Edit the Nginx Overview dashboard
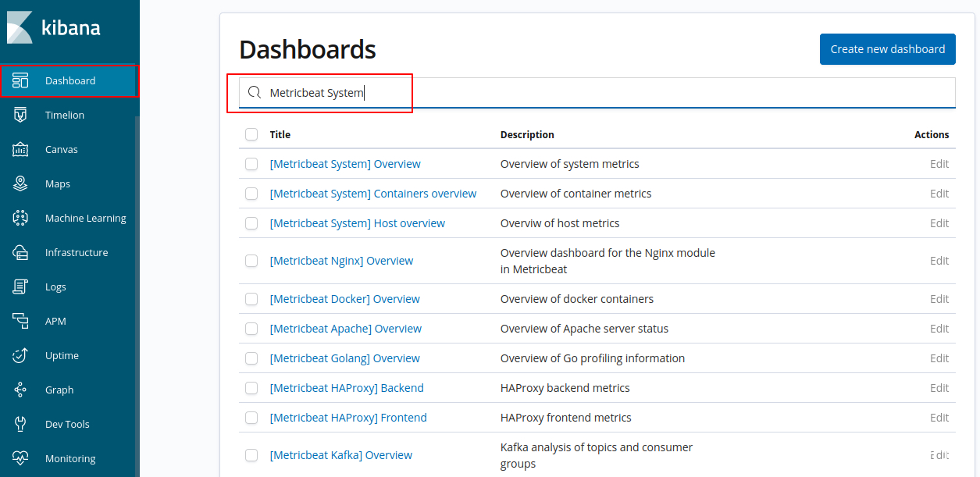This screenshot has height=477, width=980. coord(939,261)
